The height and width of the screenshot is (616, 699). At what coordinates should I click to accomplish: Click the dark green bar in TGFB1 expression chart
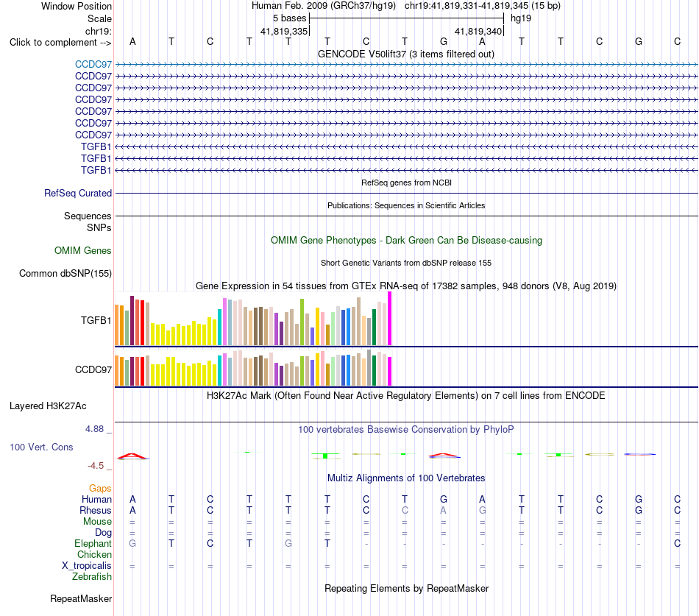(x=375, y=328)
